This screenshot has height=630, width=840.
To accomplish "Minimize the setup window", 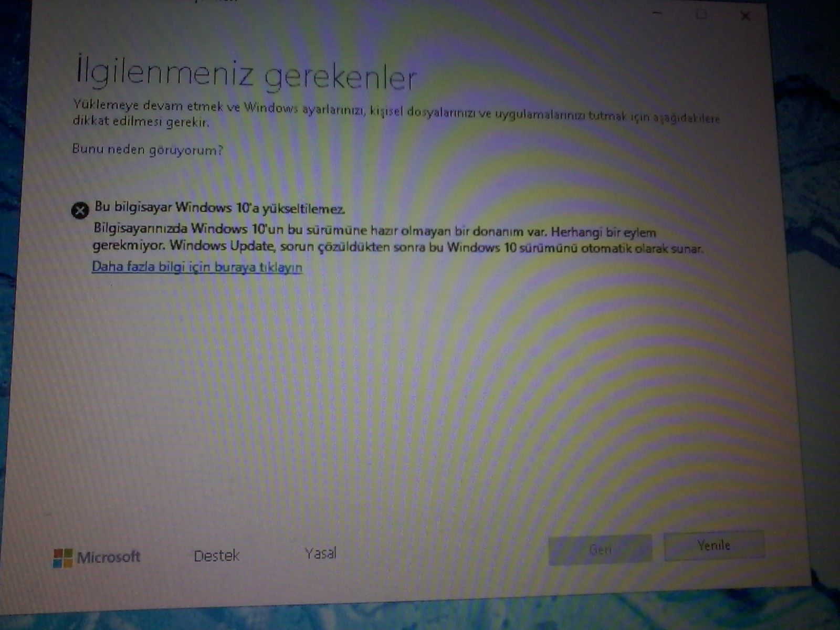I will [x=658, y=14].
